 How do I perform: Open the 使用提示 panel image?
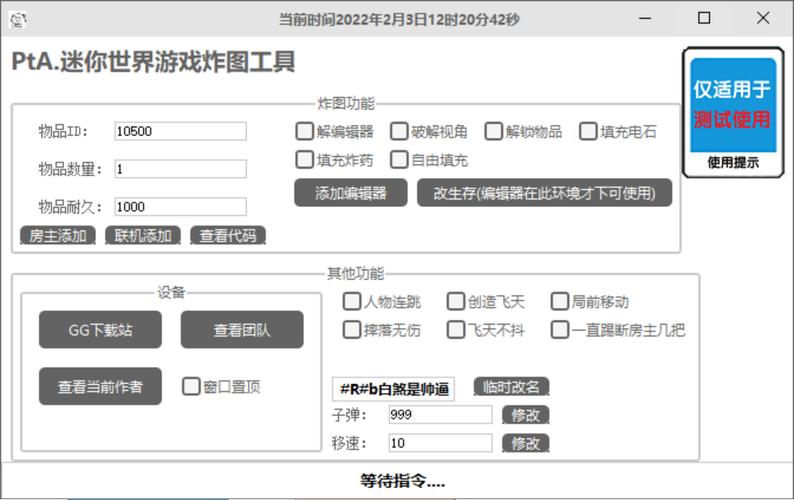(x=733, y=112)
